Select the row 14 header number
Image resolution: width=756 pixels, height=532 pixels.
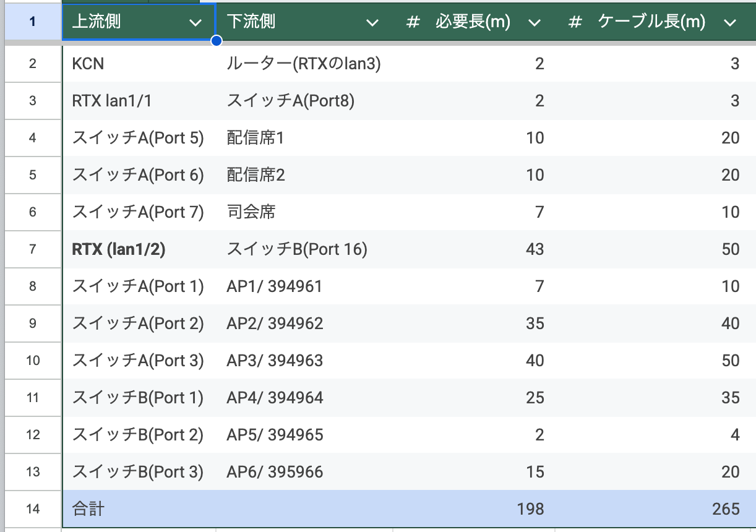tap(32, 509)
